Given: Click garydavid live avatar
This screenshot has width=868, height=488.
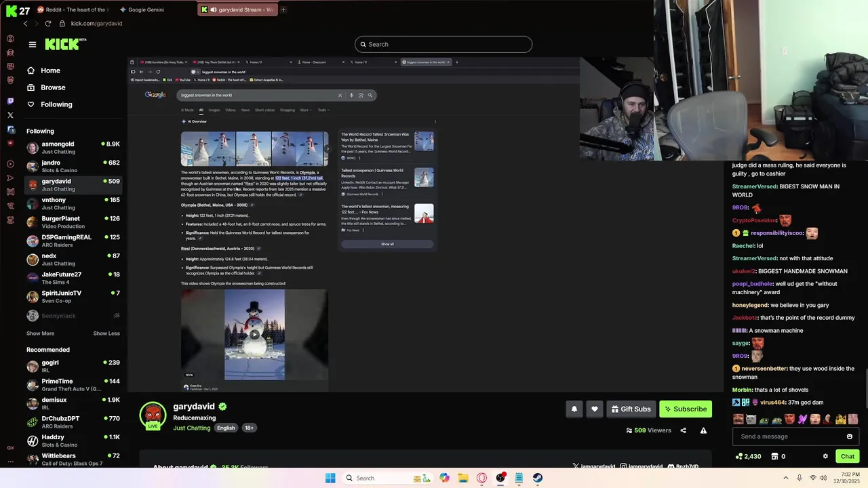Looking at the screenshot, I should click(153, 415).
